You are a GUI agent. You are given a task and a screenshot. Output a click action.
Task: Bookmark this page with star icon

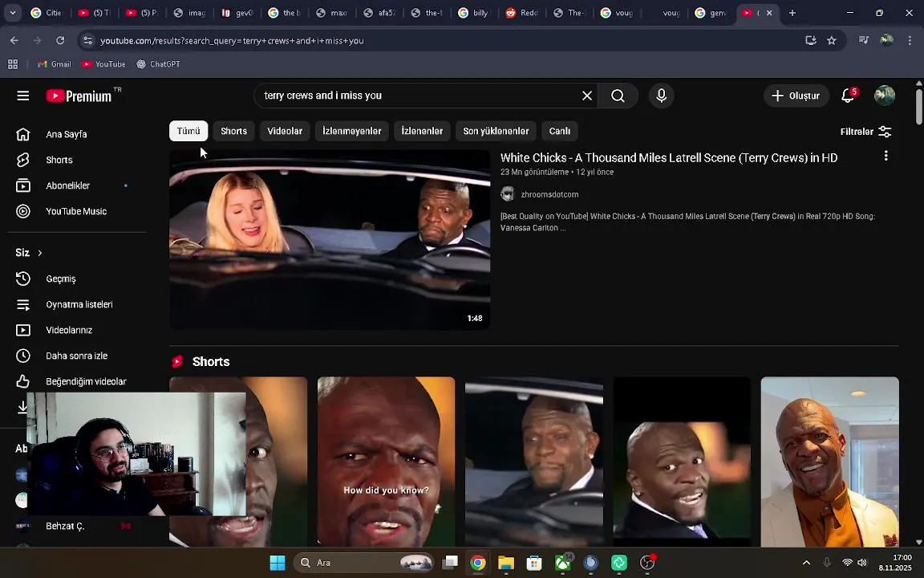(x=832, y=40)
